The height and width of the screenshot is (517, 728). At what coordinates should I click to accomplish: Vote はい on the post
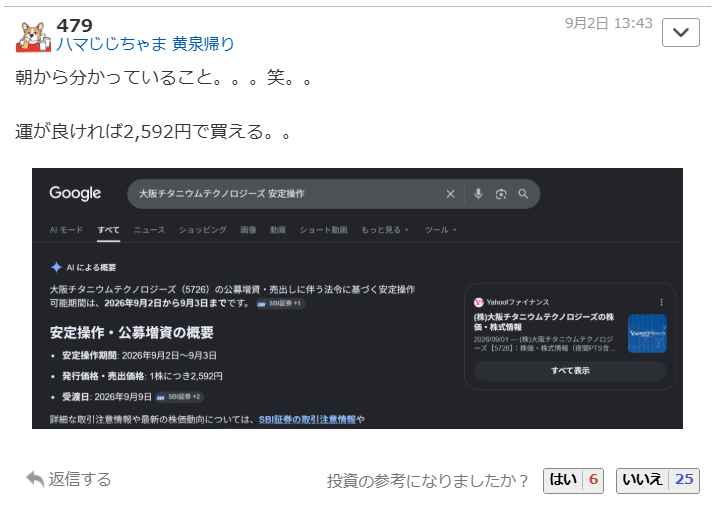573,480
